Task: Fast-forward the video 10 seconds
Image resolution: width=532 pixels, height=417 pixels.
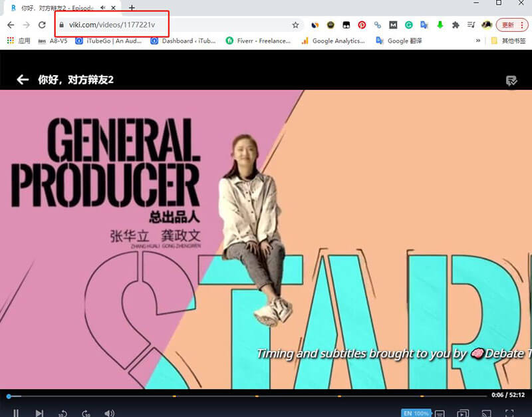Action: pos(86,413)
